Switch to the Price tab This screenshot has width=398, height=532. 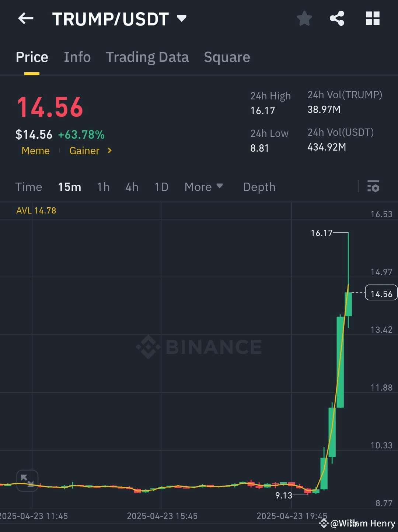pyautogui.click(x=32, y=57)
